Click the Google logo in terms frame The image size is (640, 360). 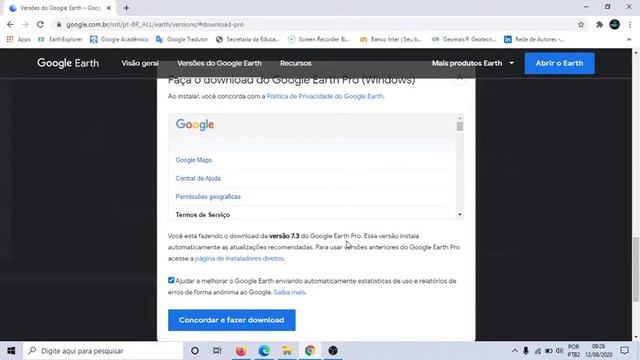[195, 124]
